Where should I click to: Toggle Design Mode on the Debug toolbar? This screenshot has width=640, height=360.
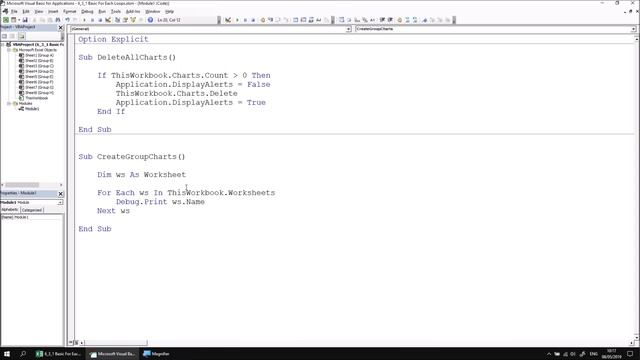pos(228,20)
